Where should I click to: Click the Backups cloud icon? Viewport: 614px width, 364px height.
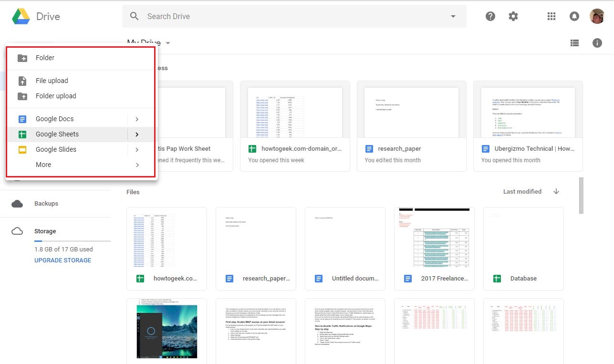pos(17,204)
